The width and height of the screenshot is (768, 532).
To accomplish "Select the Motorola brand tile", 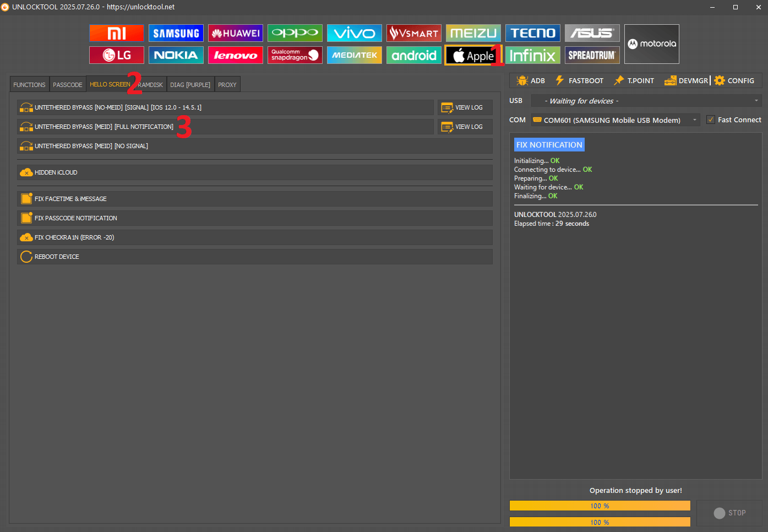I will pyautogui.click(x=651, y=44).
